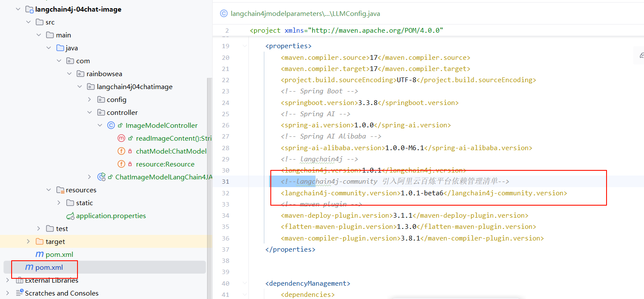The width and height of the screenshot is (644, 299).
Task: Click the resource field icon
Action: click(x=121, y=164)
